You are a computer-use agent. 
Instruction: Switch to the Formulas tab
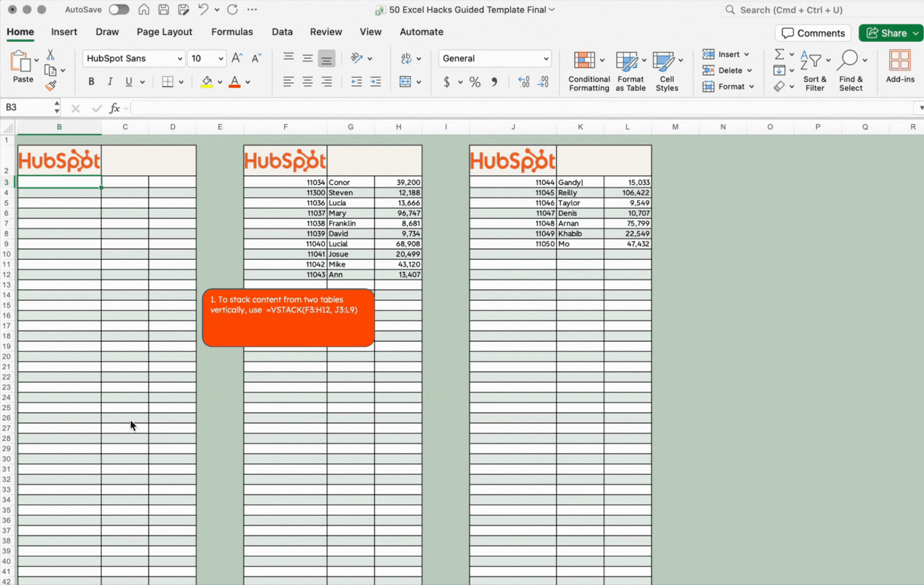point(232,32)
